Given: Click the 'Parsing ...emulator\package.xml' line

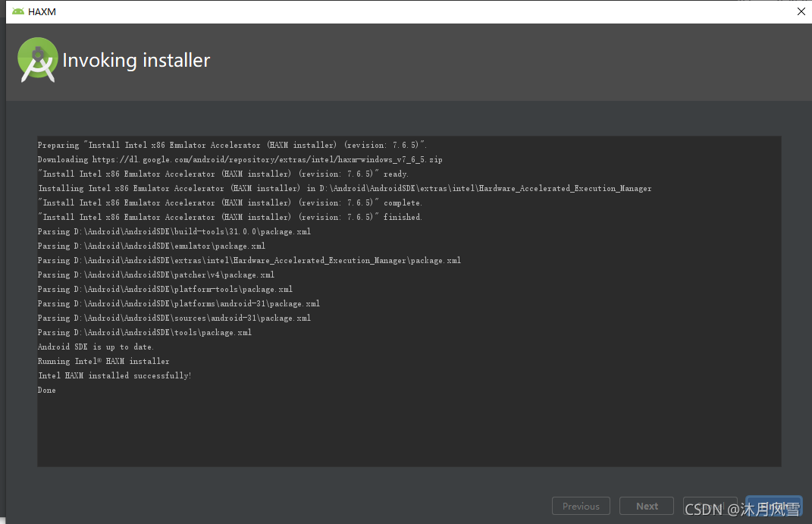Looking at the screenshot, I should pos(151,246).
